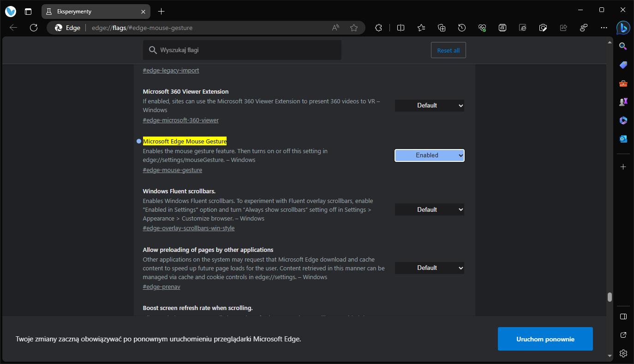Open the #edge-microsoft-360-viewer link
This screenshot has width=634, height=364.
[181, 120]
